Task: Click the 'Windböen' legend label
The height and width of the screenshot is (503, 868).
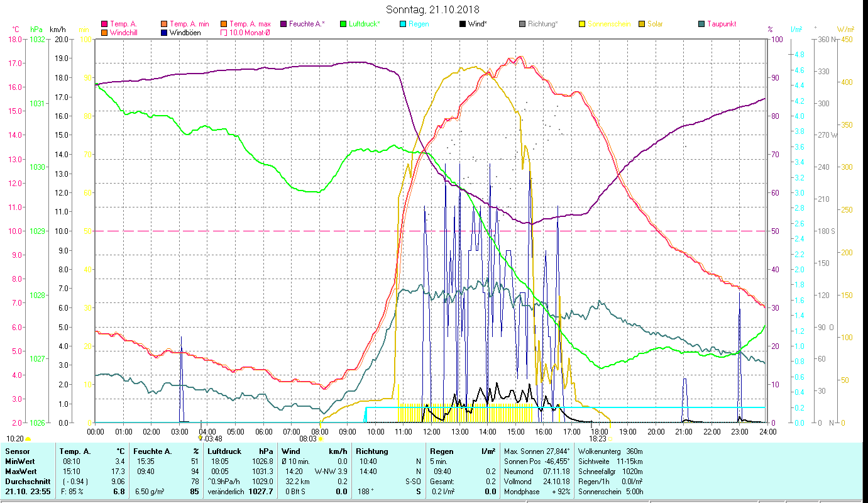Action: tap(185, 33)
